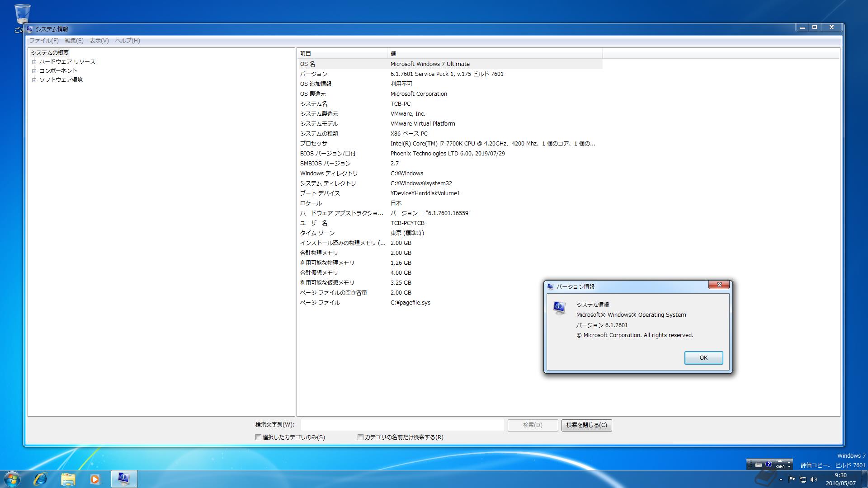Click the version info dialog title icon
Image resolution: width=868 pixels, height=488 pixels.
pyautogui.click(x=550, y=286)
